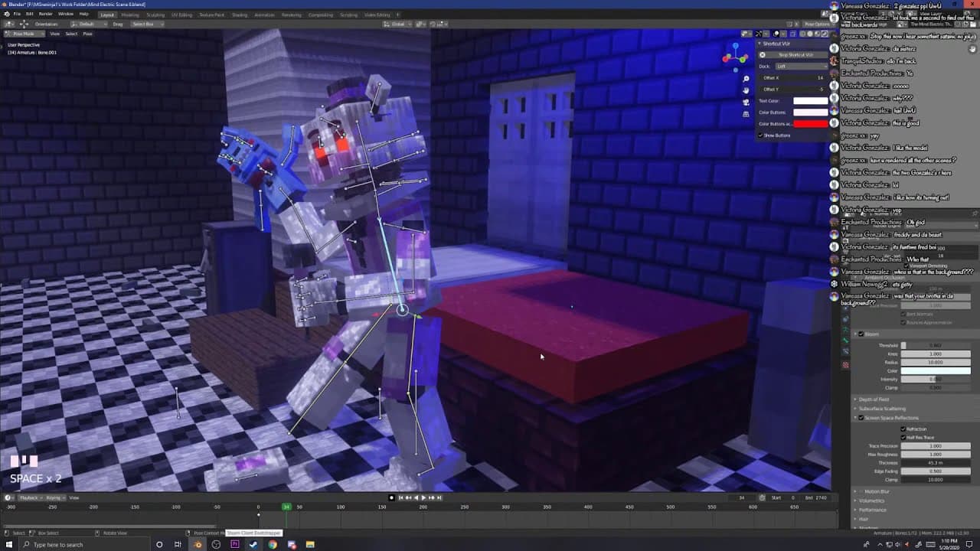Open the Help menu
Viewport: 980px width, 551px height.
[x=83, y=14]
